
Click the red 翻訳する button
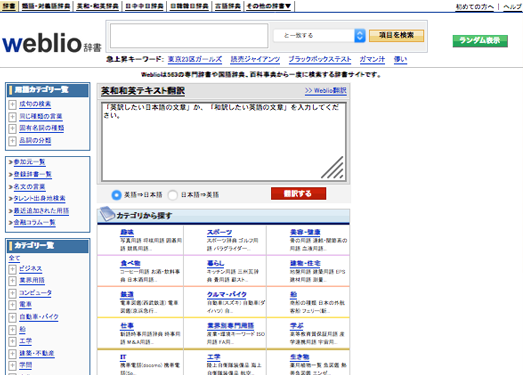coord(299,194)
